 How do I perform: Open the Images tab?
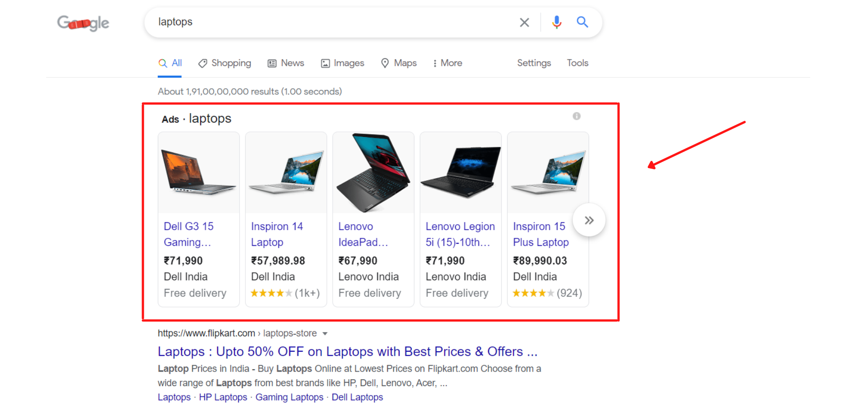[343, 63]
